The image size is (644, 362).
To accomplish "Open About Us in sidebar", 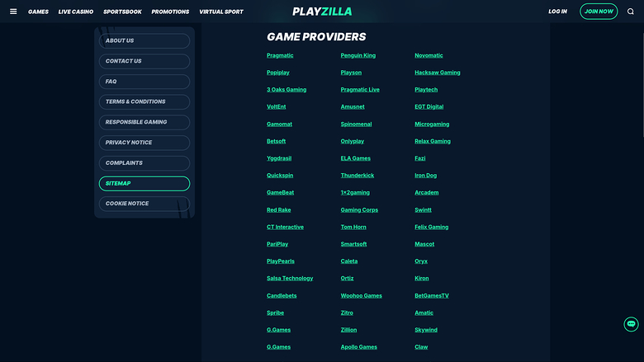I will point(144,40).
